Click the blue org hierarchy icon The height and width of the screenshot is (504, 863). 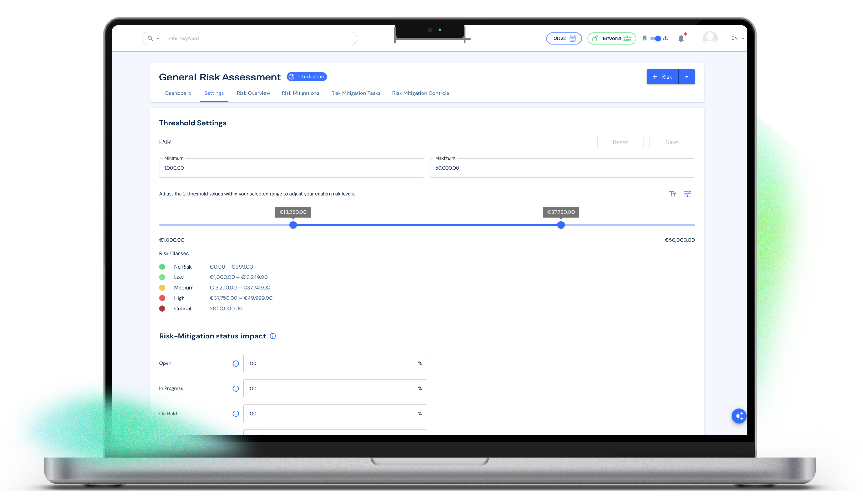[x=666, y=38]
